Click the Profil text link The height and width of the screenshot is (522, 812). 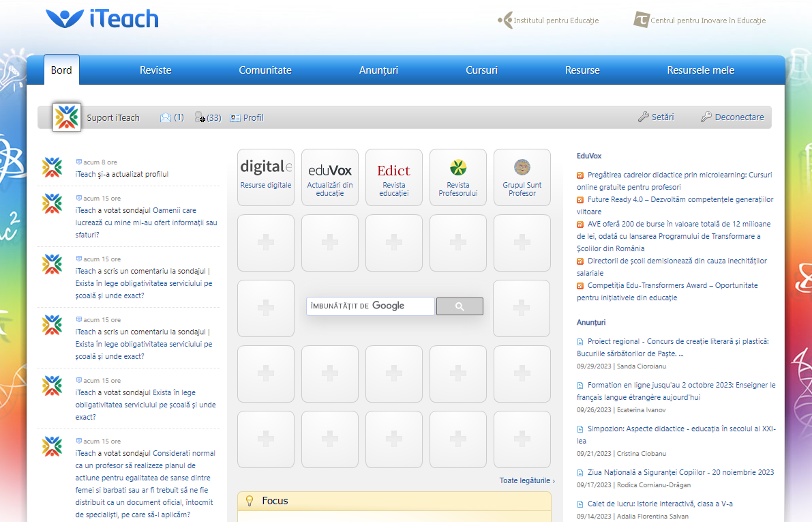(253, 117)
